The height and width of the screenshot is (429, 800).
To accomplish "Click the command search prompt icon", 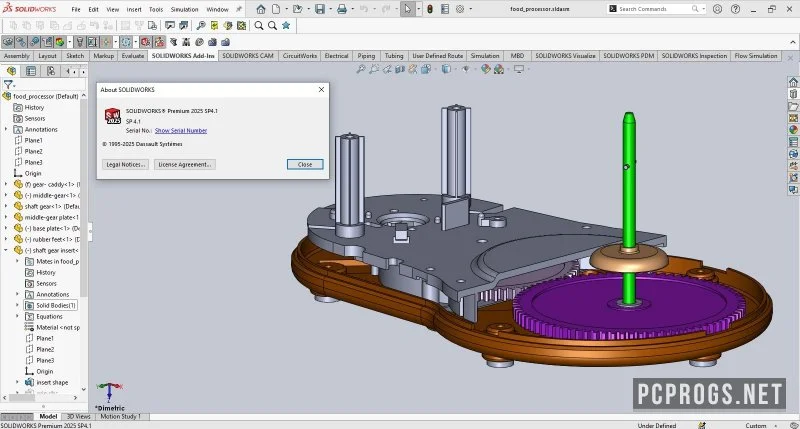I will coord(613,9).
